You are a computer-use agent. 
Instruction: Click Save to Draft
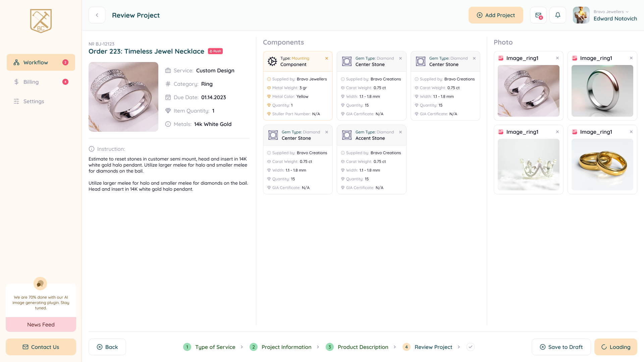tap(561, 347)
